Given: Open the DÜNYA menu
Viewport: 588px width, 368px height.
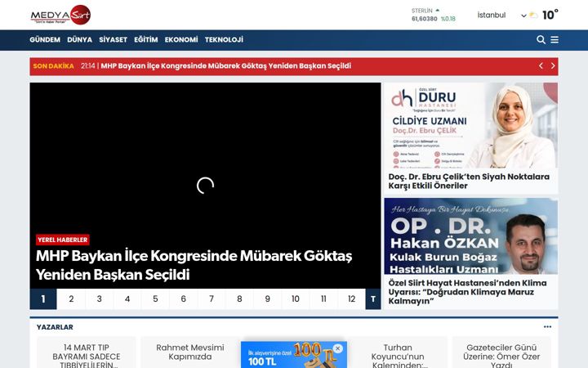Looking at the screenshot, I should pos(79,40).
